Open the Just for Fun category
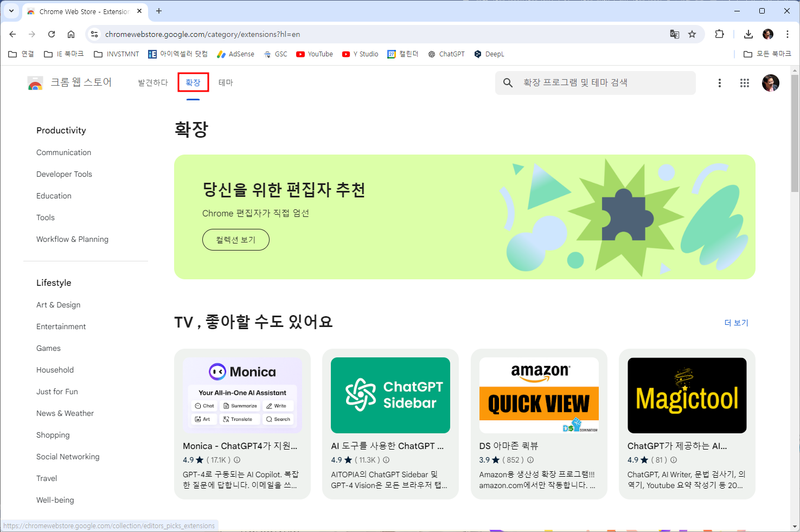Viewport: 800px width, 532px height. click(57, 392)
